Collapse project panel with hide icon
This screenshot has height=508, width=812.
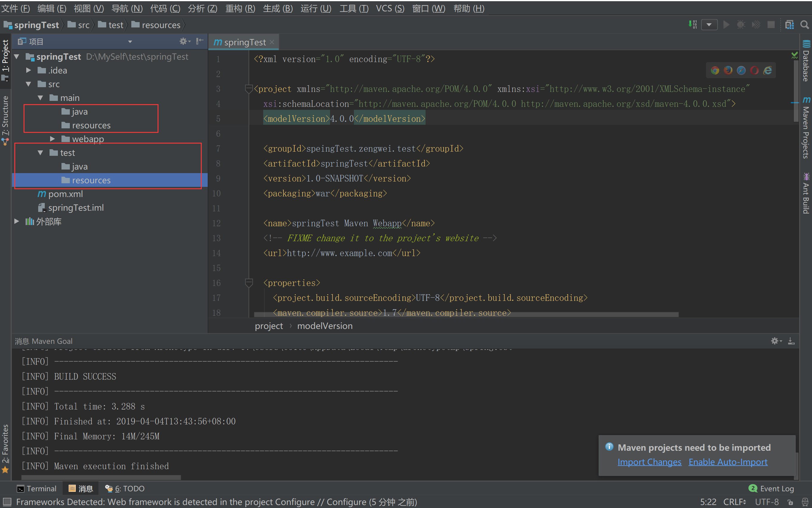pos(200,41)
